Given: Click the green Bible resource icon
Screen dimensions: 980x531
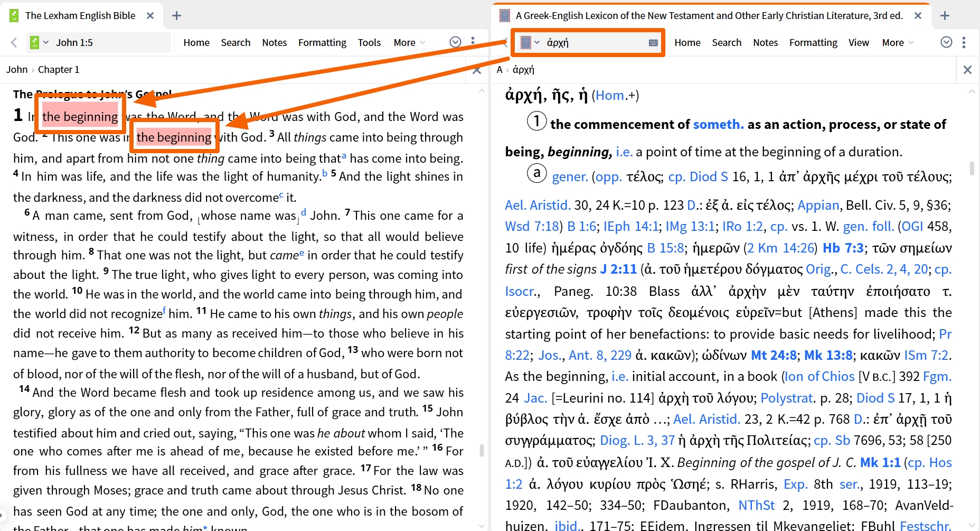Looking at the screenshot, I should click(35, 42).
